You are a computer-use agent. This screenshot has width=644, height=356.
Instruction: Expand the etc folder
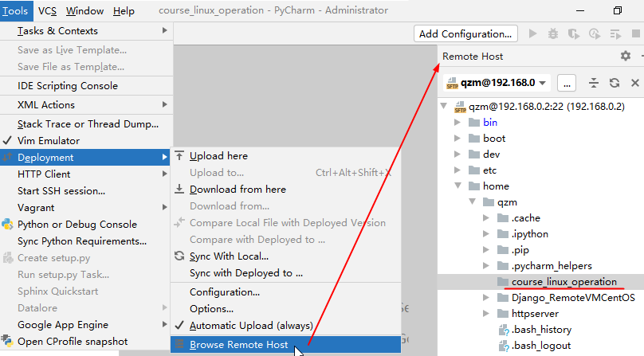pos(457,170)
